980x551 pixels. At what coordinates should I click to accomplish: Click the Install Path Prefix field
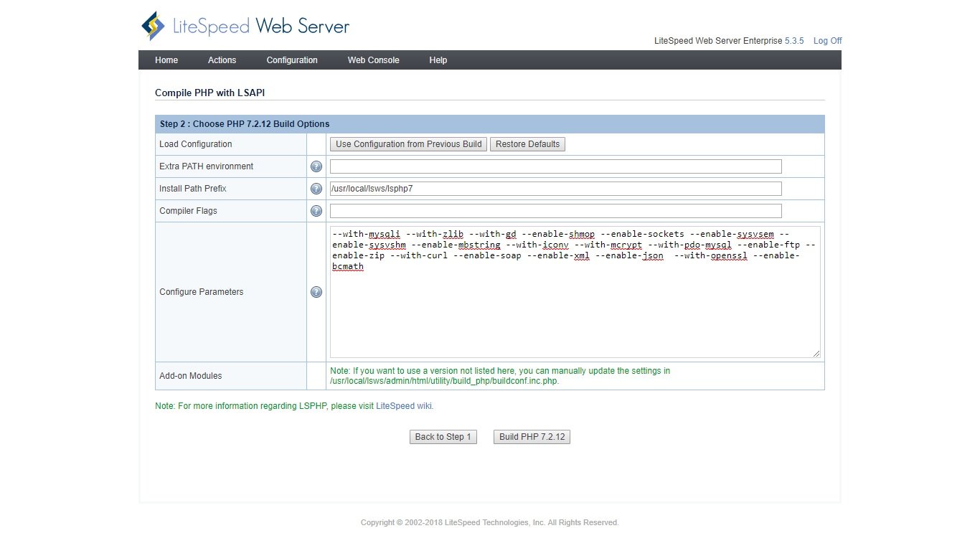(555, 189)
